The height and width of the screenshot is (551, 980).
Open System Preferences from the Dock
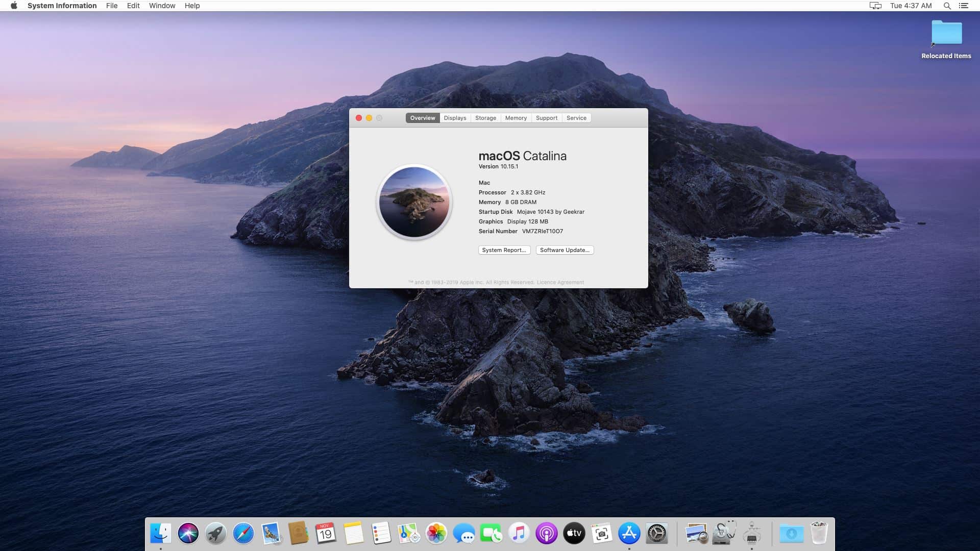click(657, 533)
